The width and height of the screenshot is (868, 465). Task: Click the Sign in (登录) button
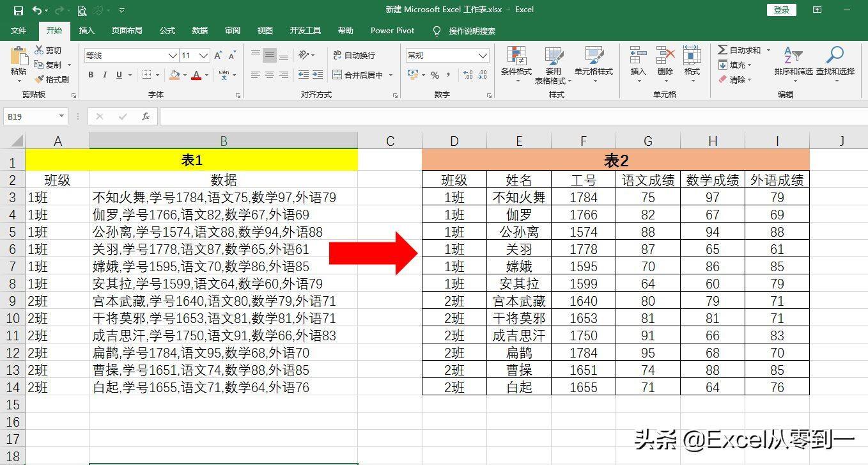click(x=782, y=10)
